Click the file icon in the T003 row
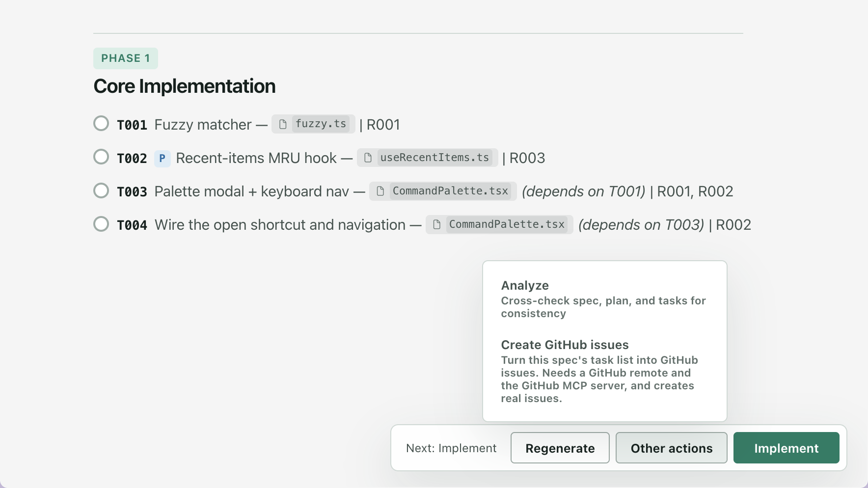This screenshot has width=868, height=488. (380, 191)
